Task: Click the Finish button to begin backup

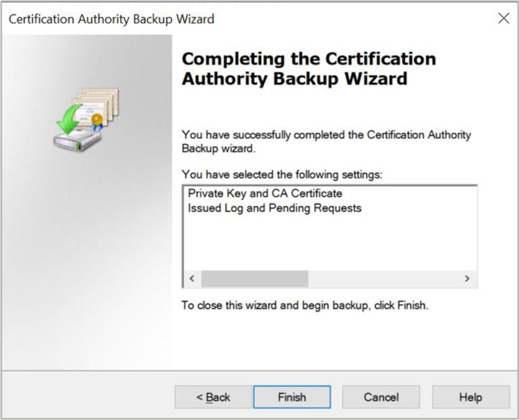Action: point(292,397)
